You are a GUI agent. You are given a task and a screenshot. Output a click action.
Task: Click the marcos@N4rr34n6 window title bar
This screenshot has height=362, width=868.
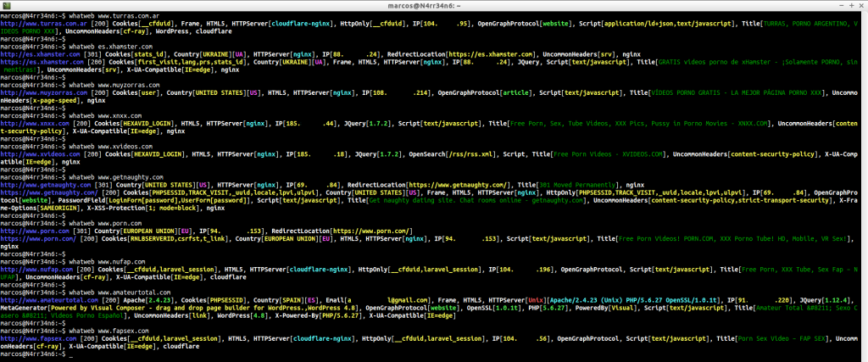[433, 4]
